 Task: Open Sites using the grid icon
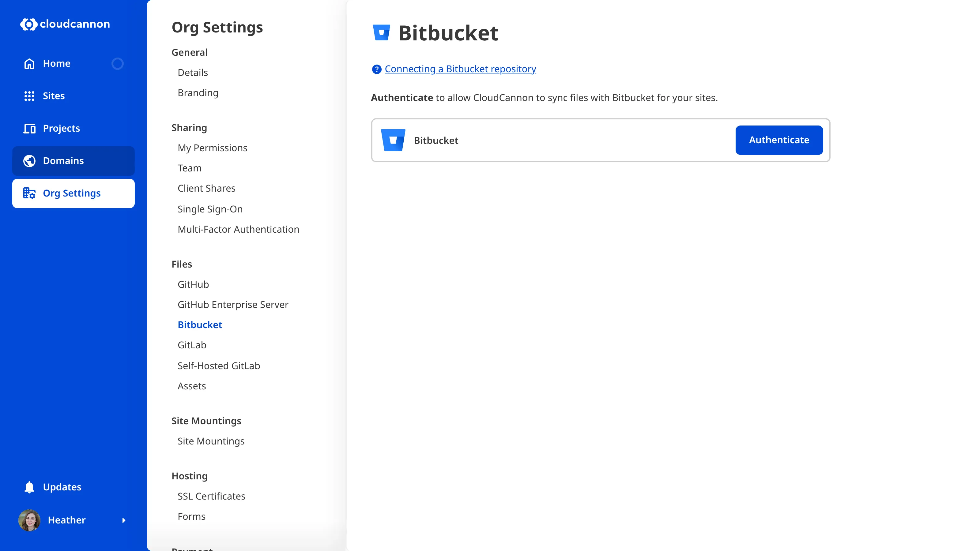[29, 96]
